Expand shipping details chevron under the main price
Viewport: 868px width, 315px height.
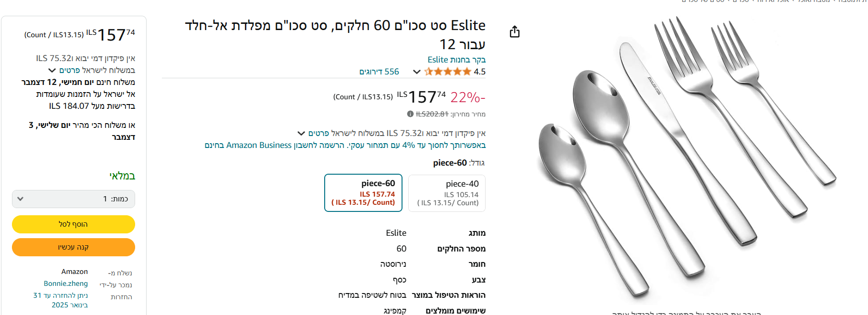click(301, 133)
